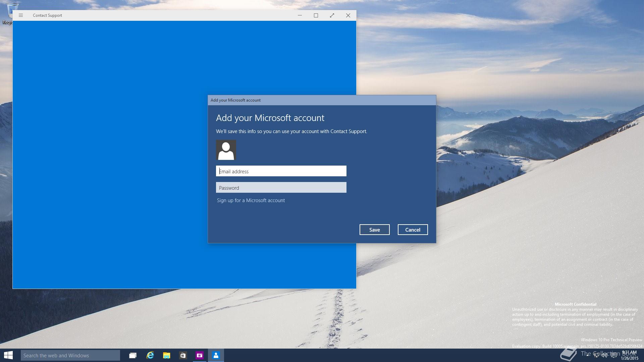Click the Email address field
Image resolution: width=644 pixels, height=362 pixels.
click(281, 171)
